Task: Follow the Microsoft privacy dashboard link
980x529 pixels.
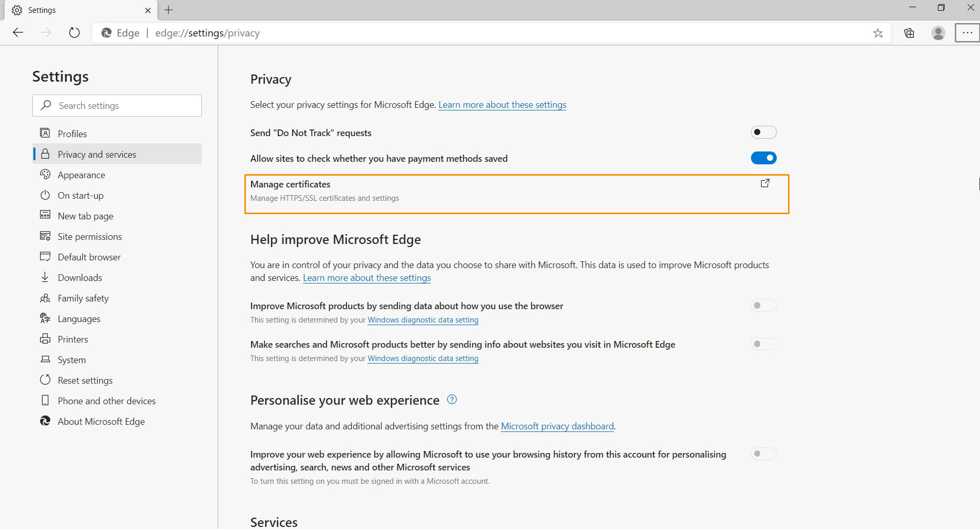Action: (x=557, y=426)
